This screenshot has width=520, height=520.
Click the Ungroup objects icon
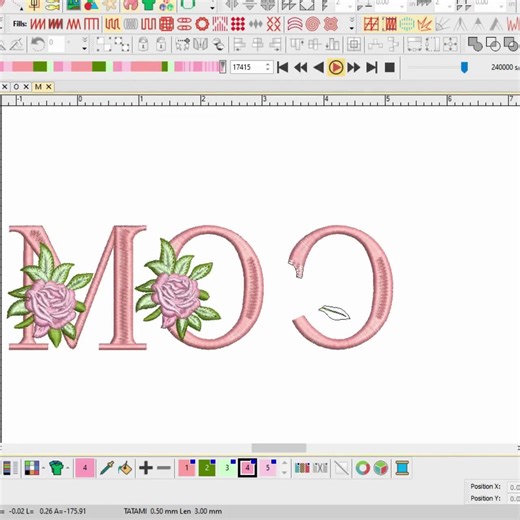tap(122, 44)
